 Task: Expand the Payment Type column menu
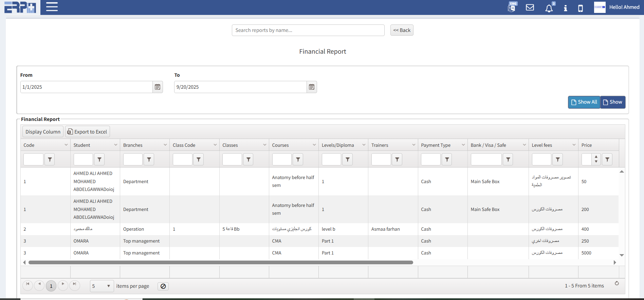pyautogui.click(x=463, y=145)
